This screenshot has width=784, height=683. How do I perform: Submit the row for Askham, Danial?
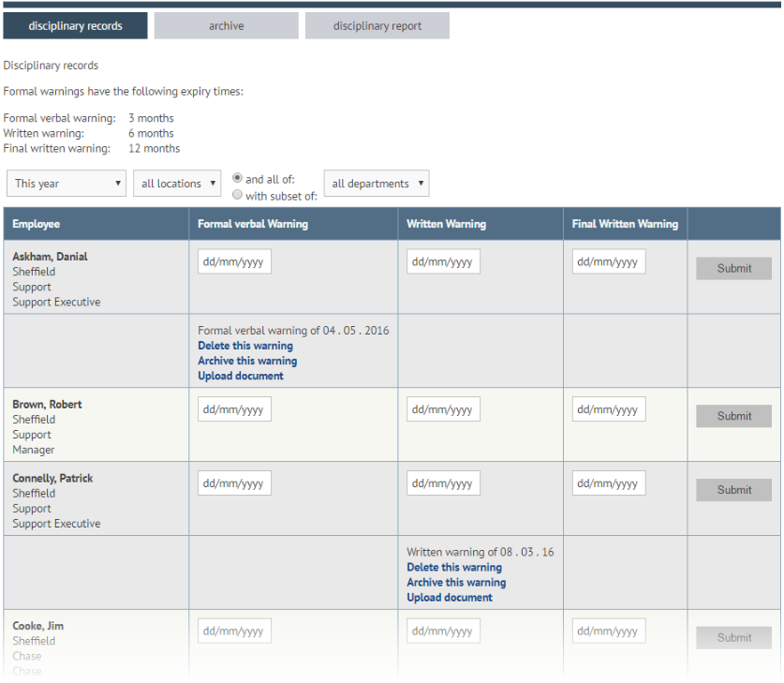tap(734, 269)
